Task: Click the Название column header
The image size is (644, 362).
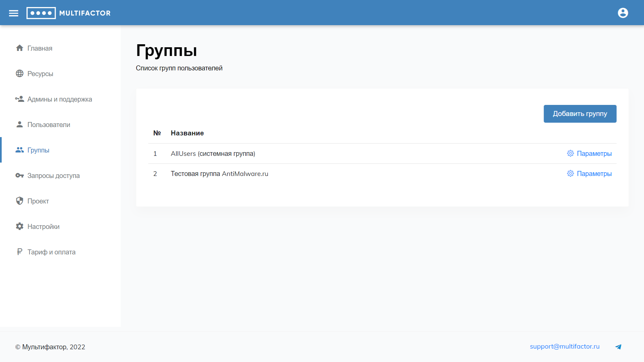Action: coord(187,133)
